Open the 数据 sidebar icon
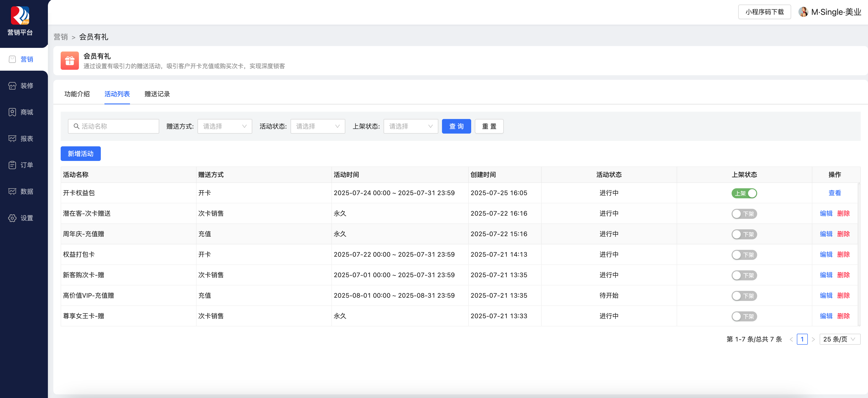The width and height of the screenshot is (868, 398). pos(12,192)
